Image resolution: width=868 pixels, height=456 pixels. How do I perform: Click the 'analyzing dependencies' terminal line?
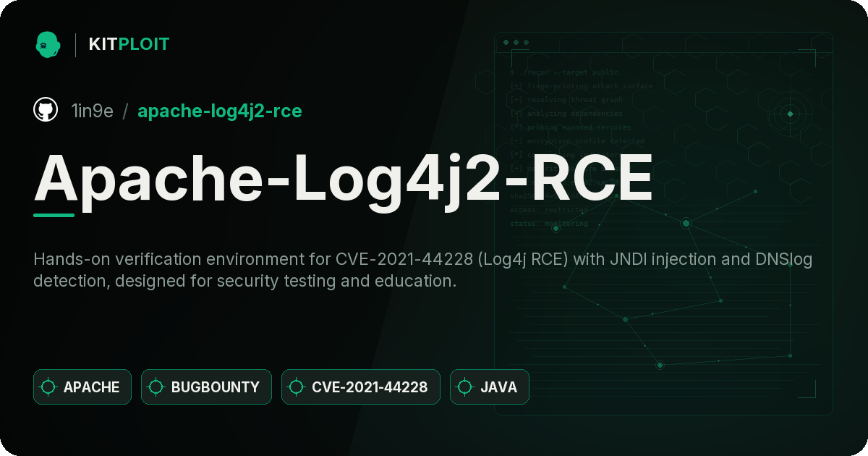click(566, 114)
